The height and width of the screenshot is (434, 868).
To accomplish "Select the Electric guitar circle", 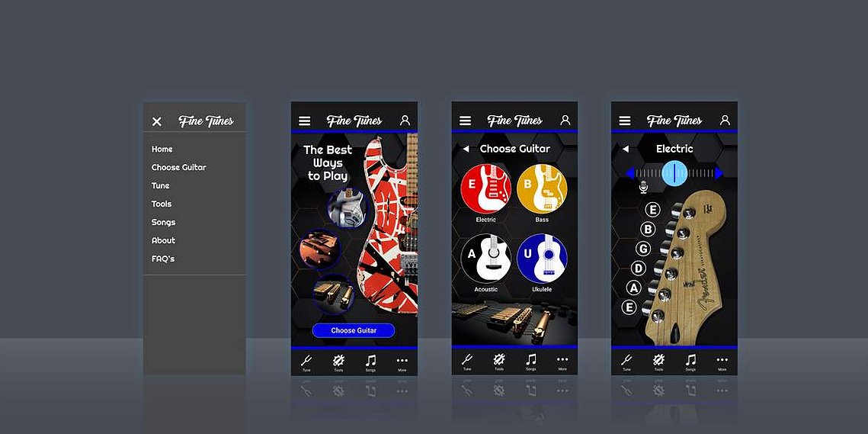I will click(x=485, y=189).
